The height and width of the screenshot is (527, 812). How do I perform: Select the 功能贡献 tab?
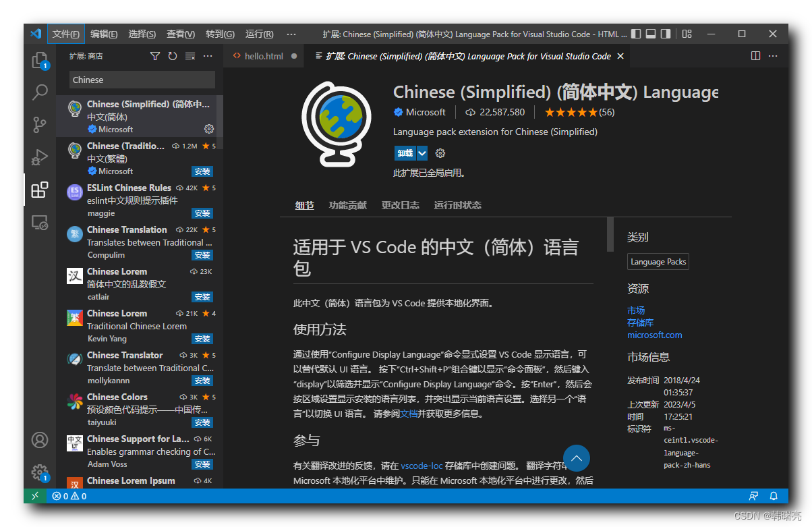(348, 205)
